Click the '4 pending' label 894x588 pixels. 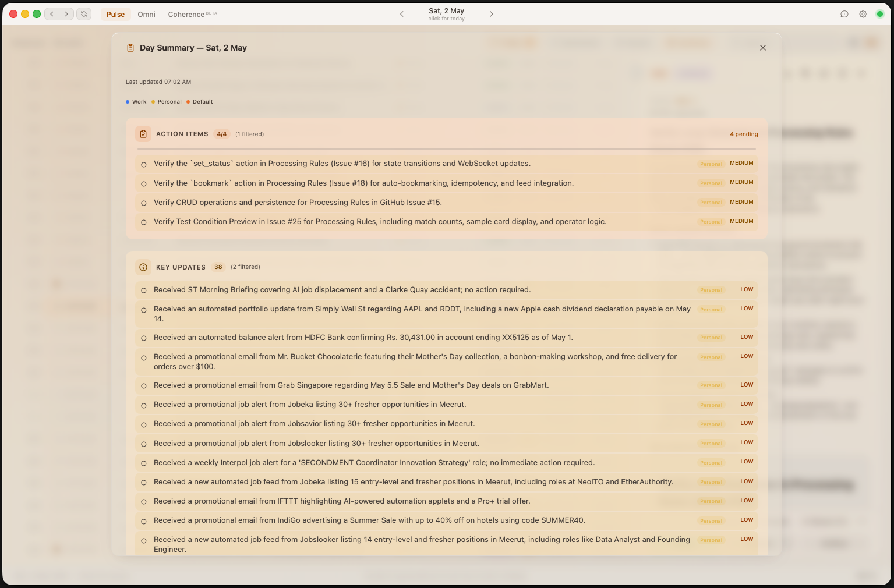(744, 134)
